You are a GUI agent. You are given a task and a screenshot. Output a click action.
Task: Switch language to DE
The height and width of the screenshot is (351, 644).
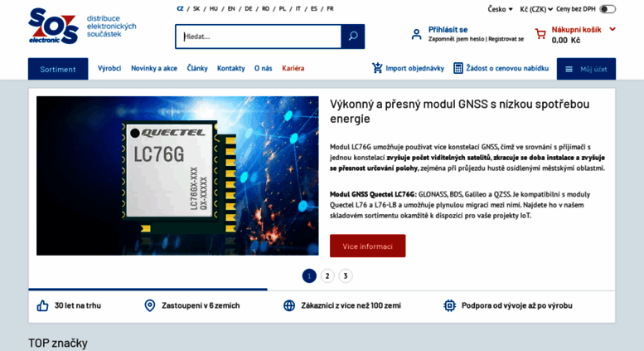pyautogui.click(x=249, y=8)
